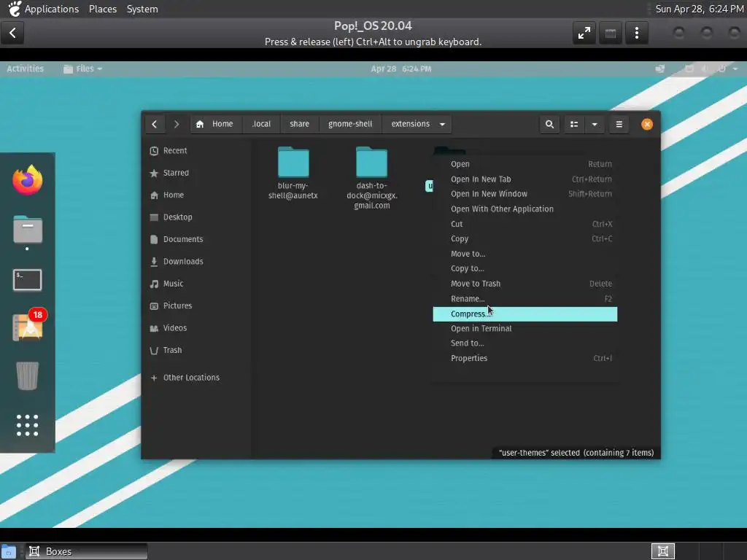This screenshot has width=747, height=560.
Task: Go back using Boxes back arrow
Action: coord(12,33)
